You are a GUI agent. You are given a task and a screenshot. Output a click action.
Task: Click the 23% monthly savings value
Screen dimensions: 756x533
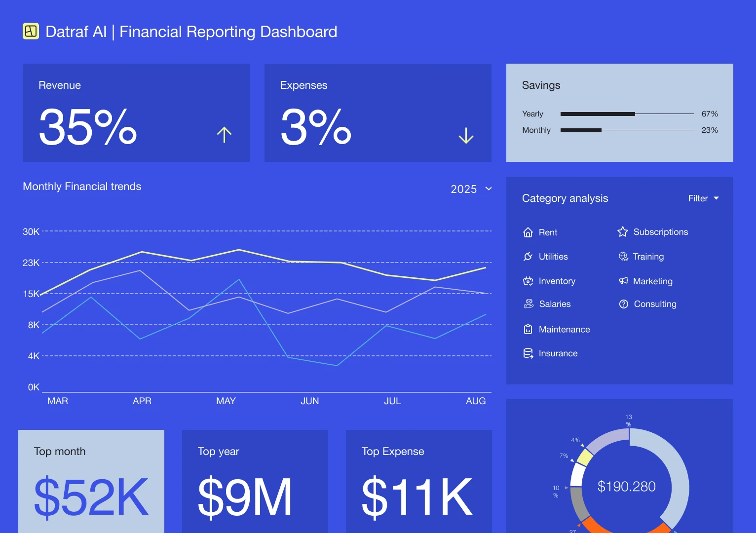(710, 130)
